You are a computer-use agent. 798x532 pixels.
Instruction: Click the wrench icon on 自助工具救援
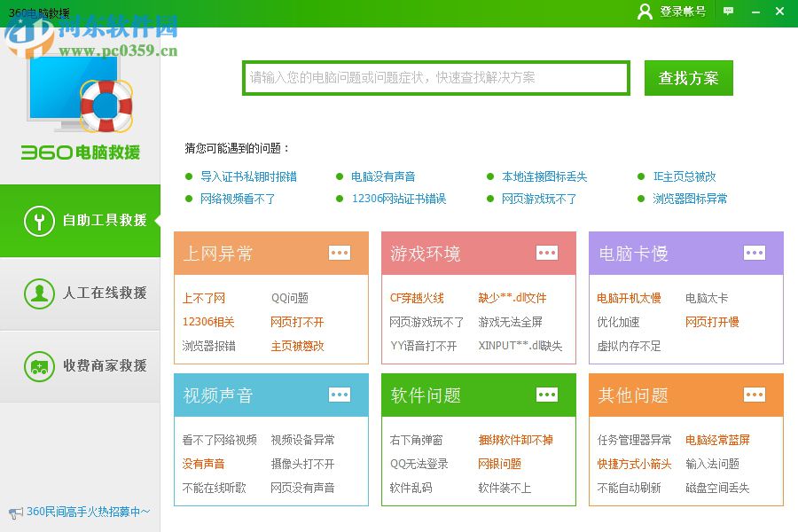[38, 221]
